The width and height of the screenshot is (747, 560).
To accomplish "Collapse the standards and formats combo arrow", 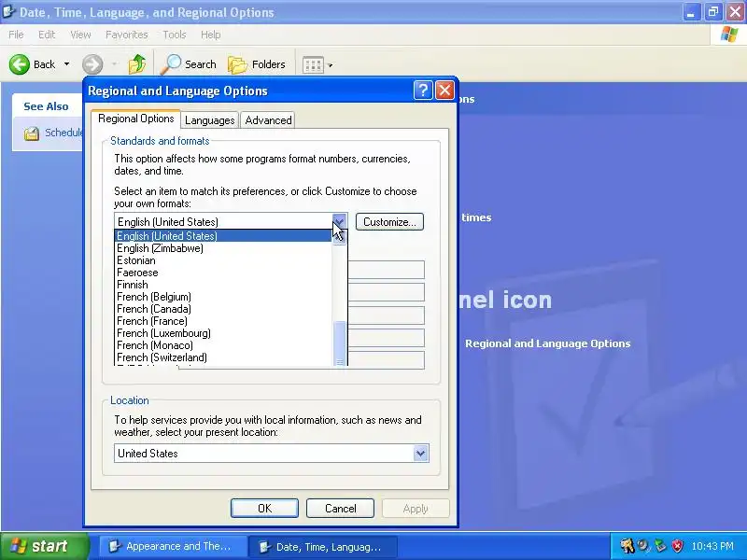I will coord(339,221).
